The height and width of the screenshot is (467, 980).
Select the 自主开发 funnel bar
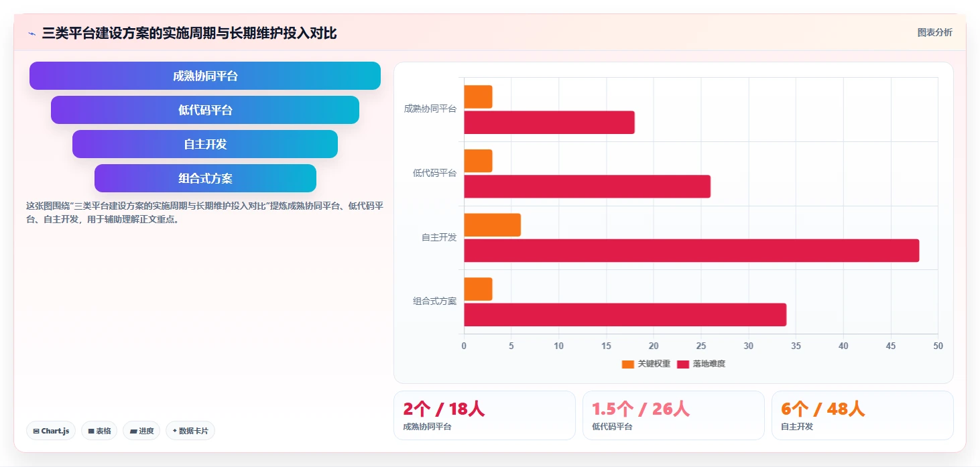pos(205,144)
